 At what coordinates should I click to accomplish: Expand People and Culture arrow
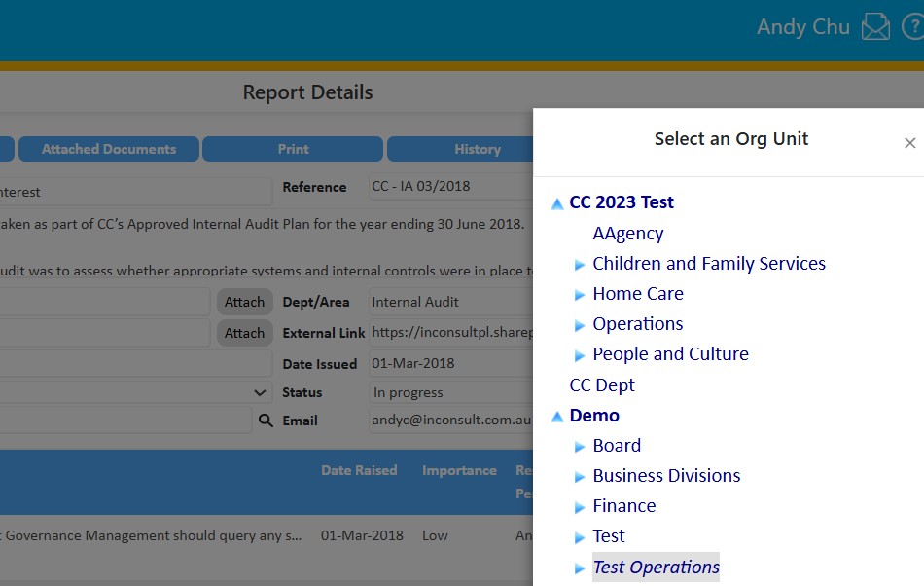[580, 355]
